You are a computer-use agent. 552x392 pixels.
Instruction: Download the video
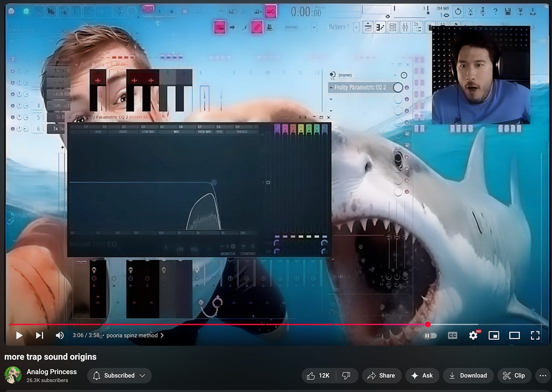[x=468, y=375]
